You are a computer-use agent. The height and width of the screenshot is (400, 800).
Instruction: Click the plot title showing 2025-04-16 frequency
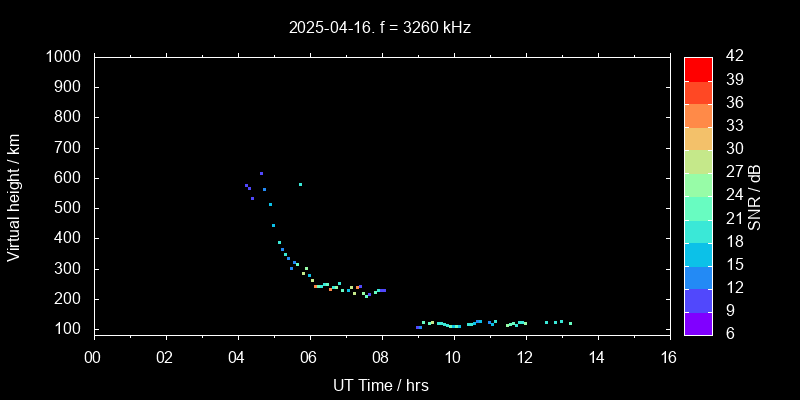[x=379, y=28]
